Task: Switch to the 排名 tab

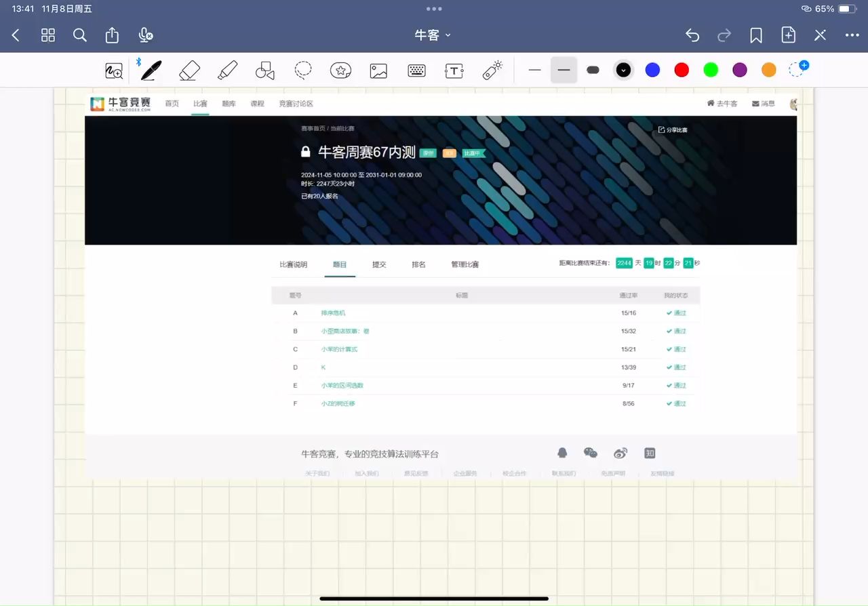Action: point(418,264)
